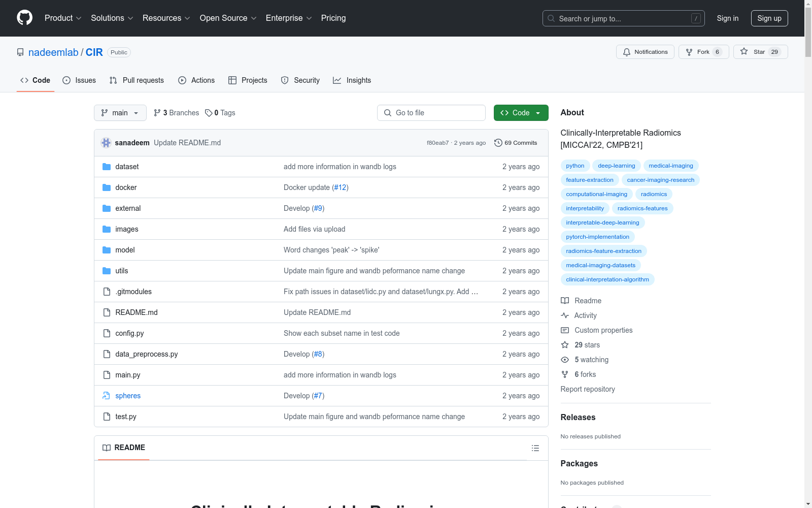Open the nadeemlab owner link
The height and width of the screenshot is (508, 812).
(x=53, y=52)
